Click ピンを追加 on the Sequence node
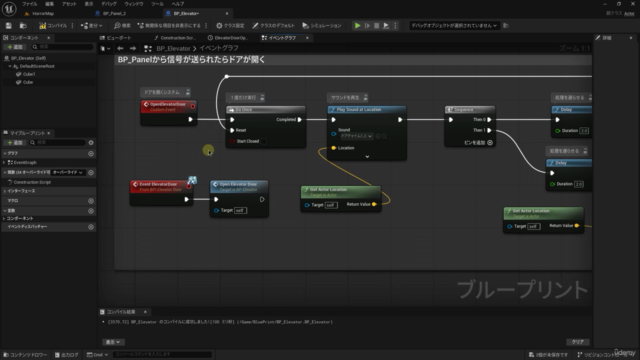Screen dimensions: 640x360 pyautogui.click(x=478, y=142)
